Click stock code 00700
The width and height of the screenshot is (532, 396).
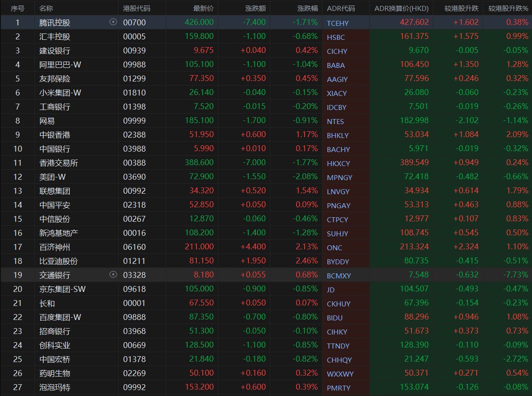[x=134, y=23]
